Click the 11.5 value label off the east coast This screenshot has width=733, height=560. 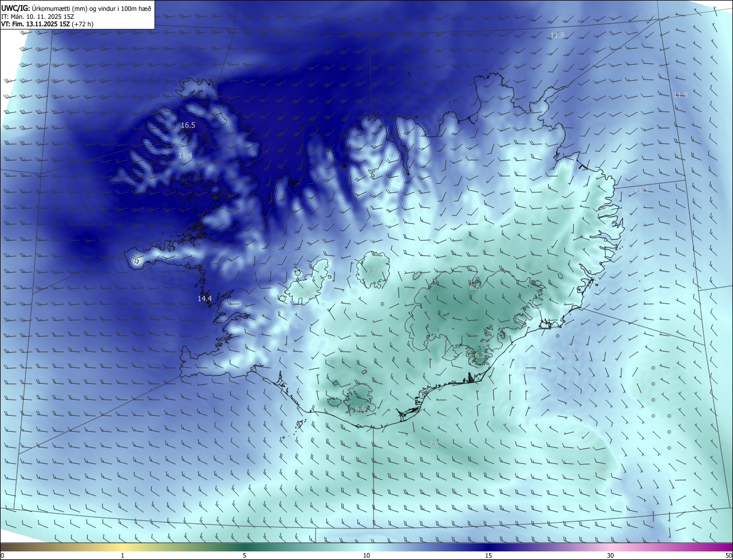641,190
